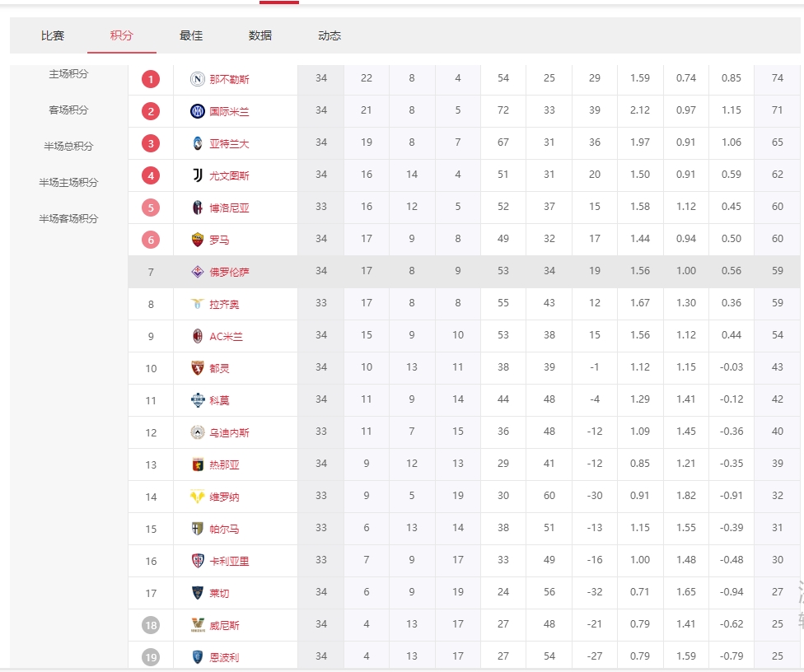Open the 博洛尼亚 team page link
The image size is (804, 672).
tap(229, 208)
